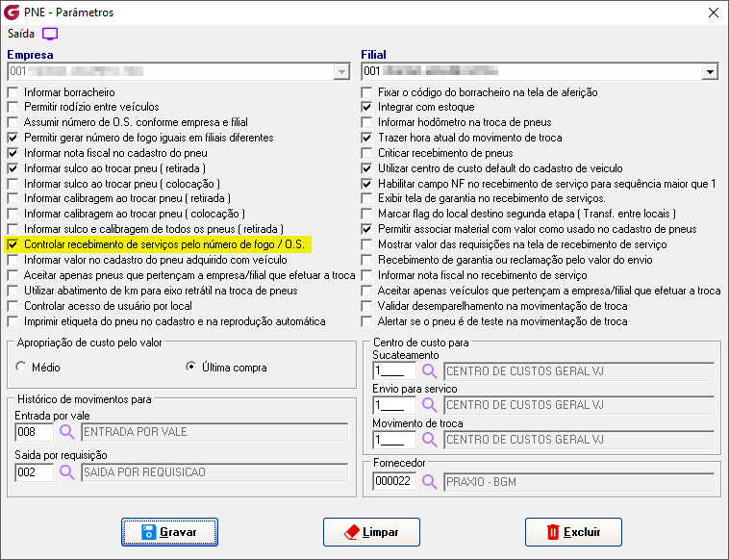Expand the Filial dropdown
This screenshot has width=729, height=560.
click(x=710, y=71)
